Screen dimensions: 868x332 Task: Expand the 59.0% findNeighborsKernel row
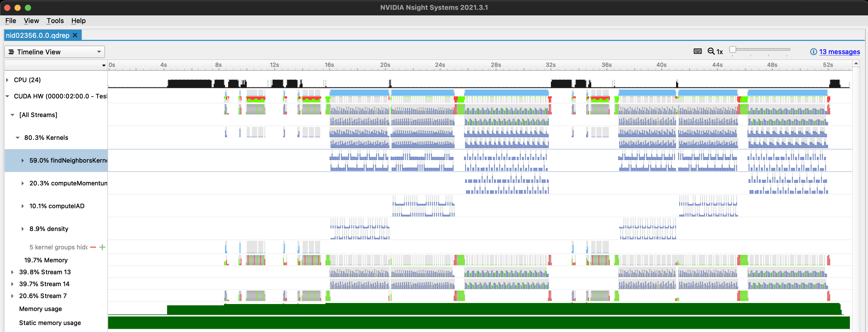click(23, 161)
